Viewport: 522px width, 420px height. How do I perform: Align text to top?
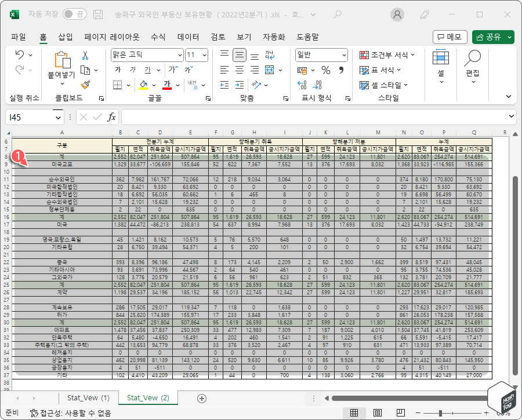[x=224, y=55]
